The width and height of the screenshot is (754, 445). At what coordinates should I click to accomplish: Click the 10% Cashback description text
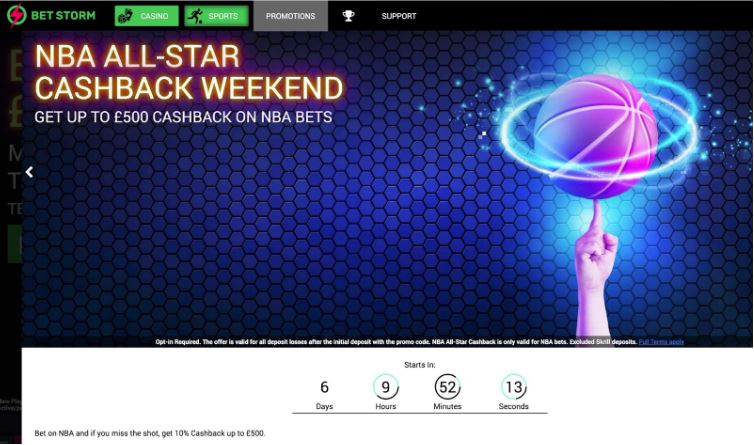[x=150, y=433]
